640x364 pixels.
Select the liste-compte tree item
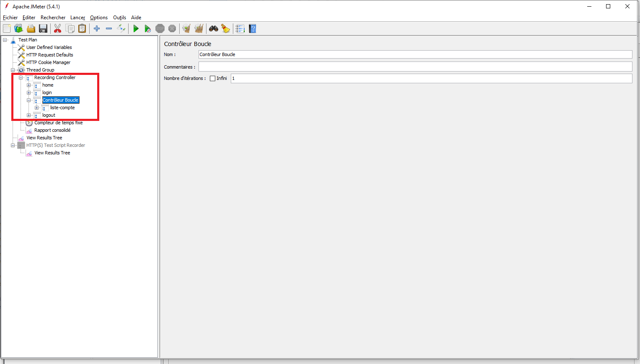pos(62,108)
